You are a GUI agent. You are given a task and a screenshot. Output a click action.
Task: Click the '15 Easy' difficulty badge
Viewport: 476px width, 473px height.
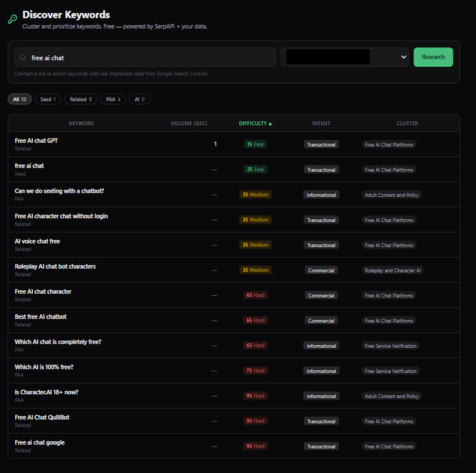(x=255, y=144)
